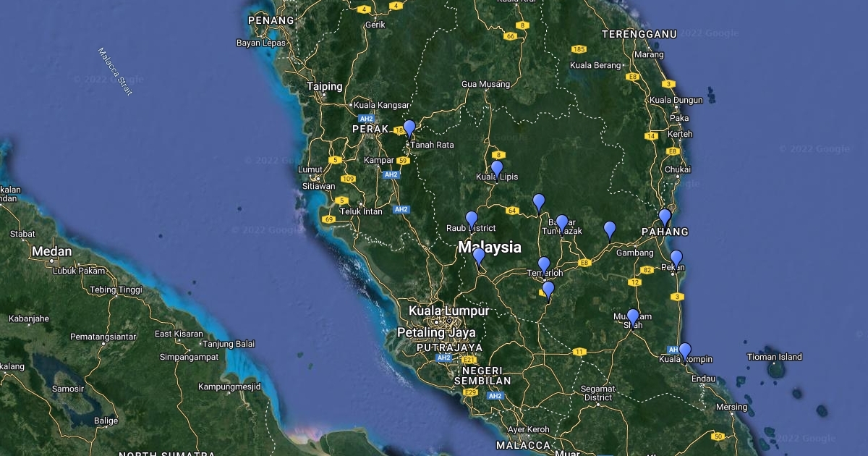Screen dimensions: 868x456
Task: Select the Chukai town label
Action: (x=678, y=169)
